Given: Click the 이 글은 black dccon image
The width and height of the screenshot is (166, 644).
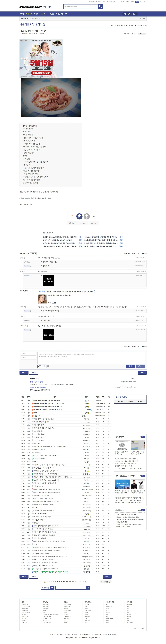Looking at the screenshot, I should click(x=49, y=280).
